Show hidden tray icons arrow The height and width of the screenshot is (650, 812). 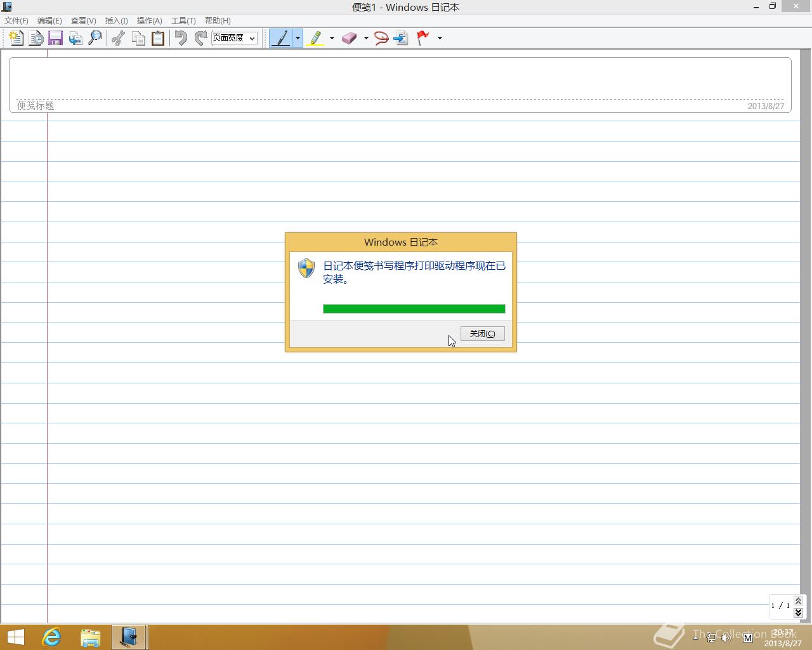point(695,637)
